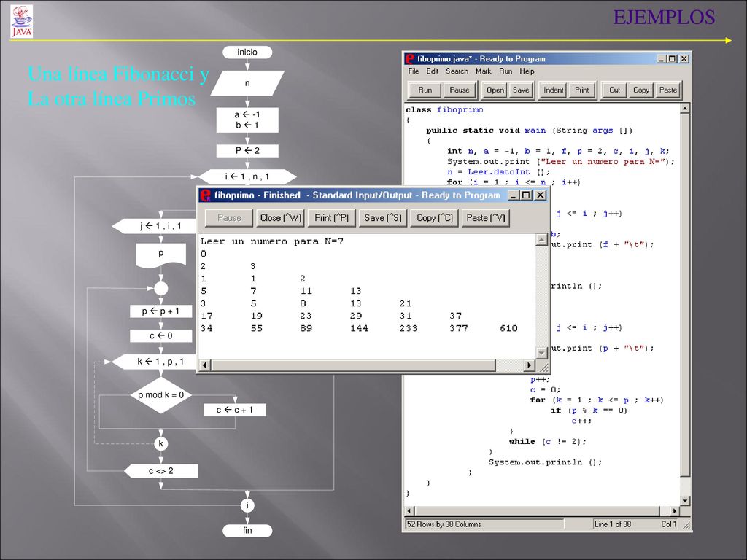Click Print (^P) in output window

332,217
